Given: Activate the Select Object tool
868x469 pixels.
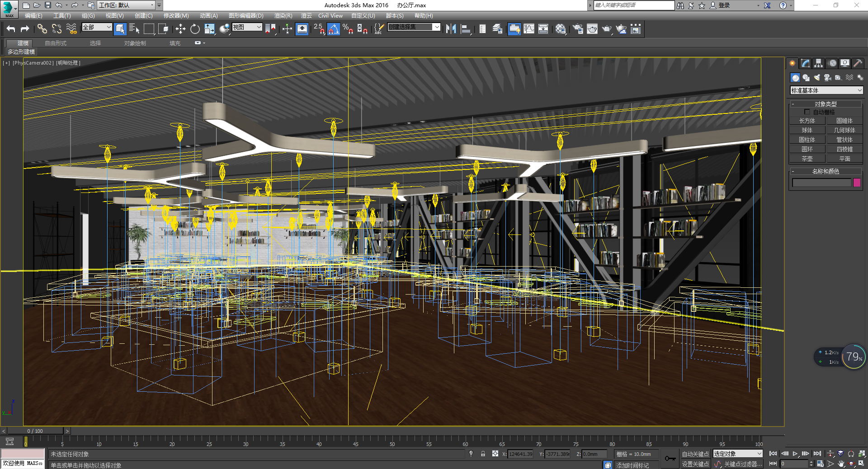Looking at the screenshot, I should (120, 29).
